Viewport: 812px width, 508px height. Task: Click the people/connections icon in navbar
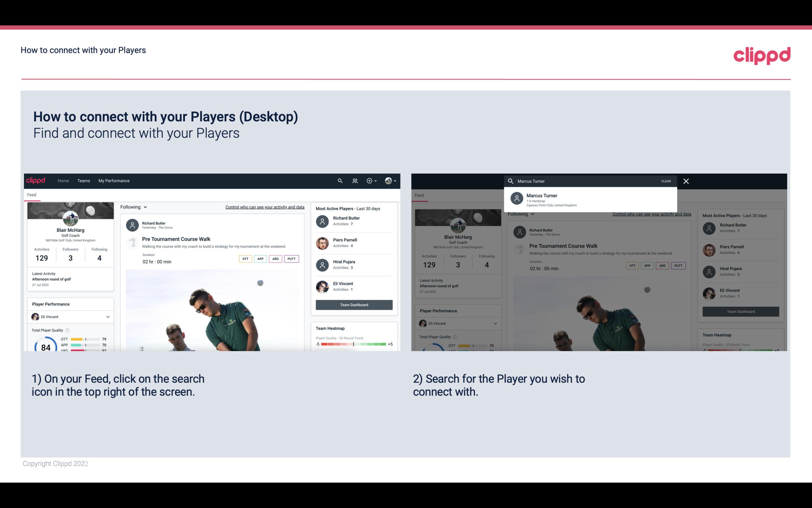pyautogui.click(x=354, y=180)
